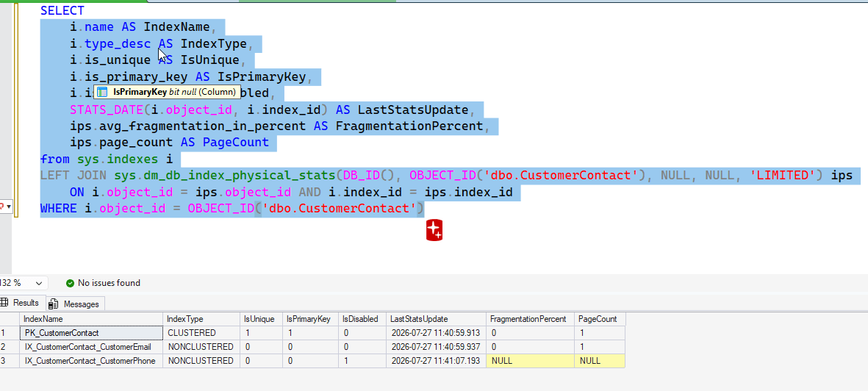The height and width of the screenshot is (391, 868).
Task: Click the grid icon on Results tab
Action: (x=4, y=302)
